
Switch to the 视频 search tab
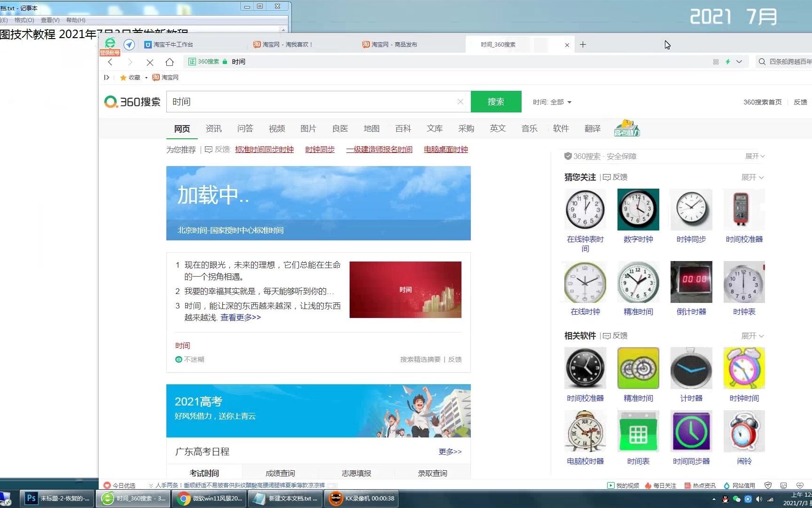pos(277,128)
